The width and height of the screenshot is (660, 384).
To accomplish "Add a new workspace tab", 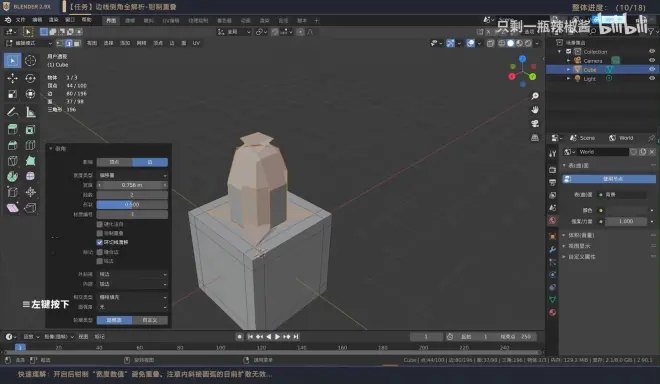I will coord(317,20).
